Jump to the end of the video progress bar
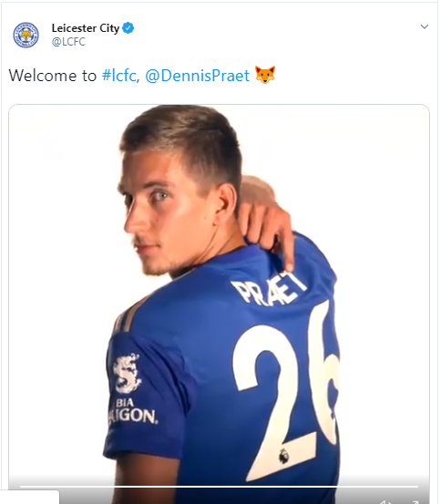This screenshot has width=440, height=504. point(417,487)
